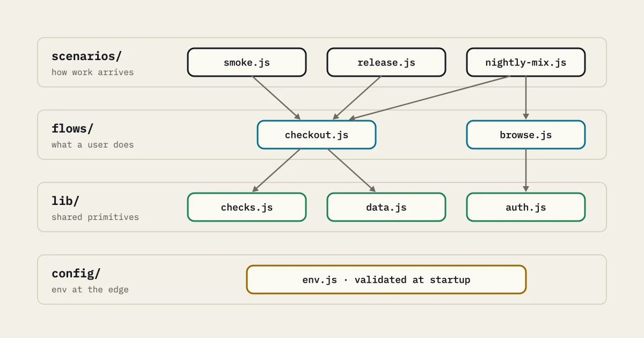644x338 pixels.
Task: Click the data.js box
Action: click(386, 207)
